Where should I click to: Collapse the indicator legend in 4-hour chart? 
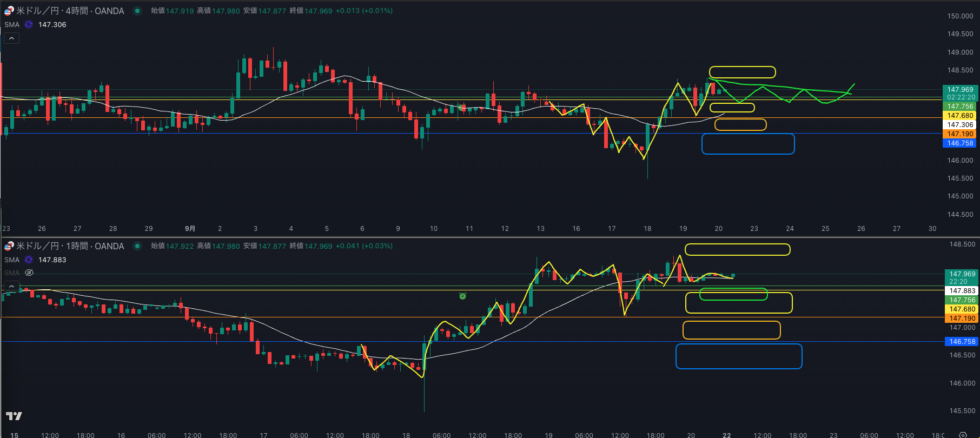point(11,38)
